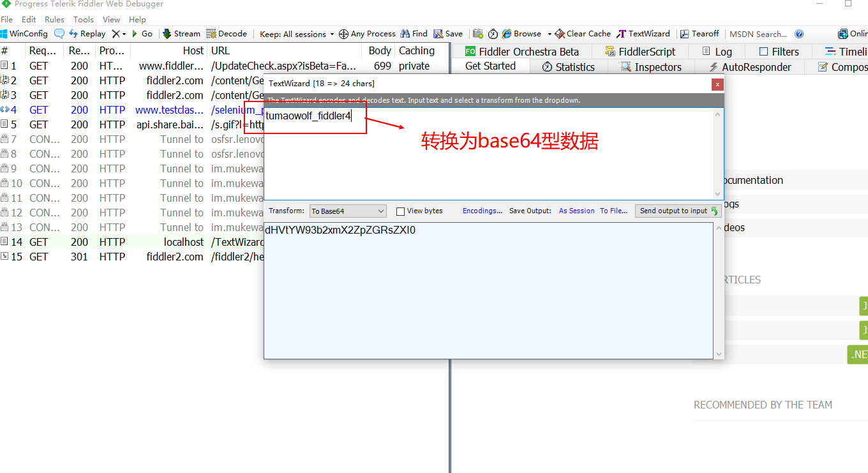Switch to the Filters tab

coord(779,52)
